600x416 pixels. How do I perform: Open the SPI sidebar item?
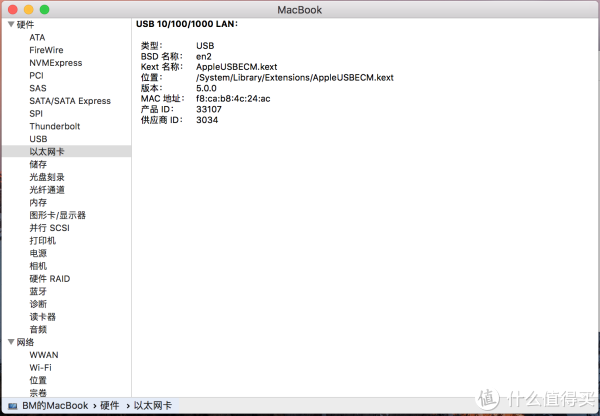(x=36, y=114)
